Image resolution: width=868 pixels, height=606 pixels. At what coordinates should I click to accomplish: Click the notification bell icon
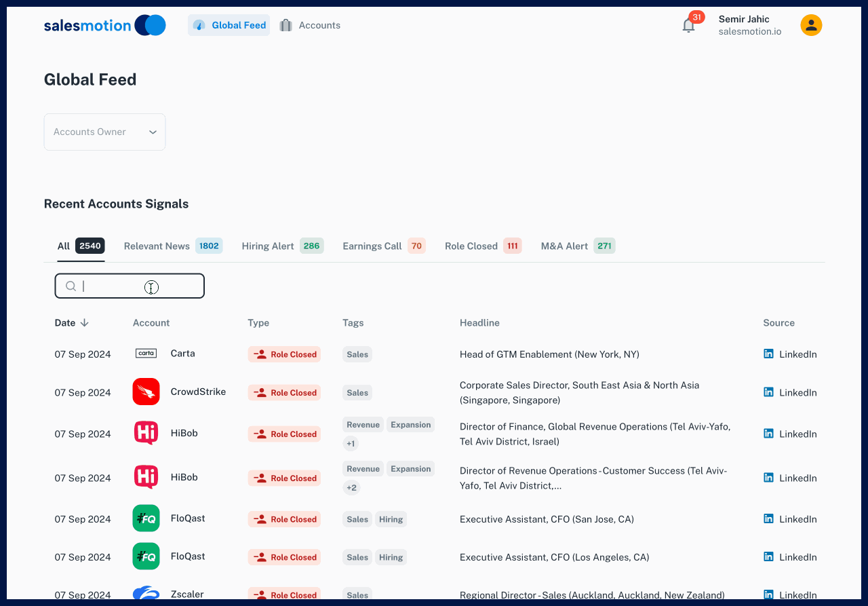point(688,26)
